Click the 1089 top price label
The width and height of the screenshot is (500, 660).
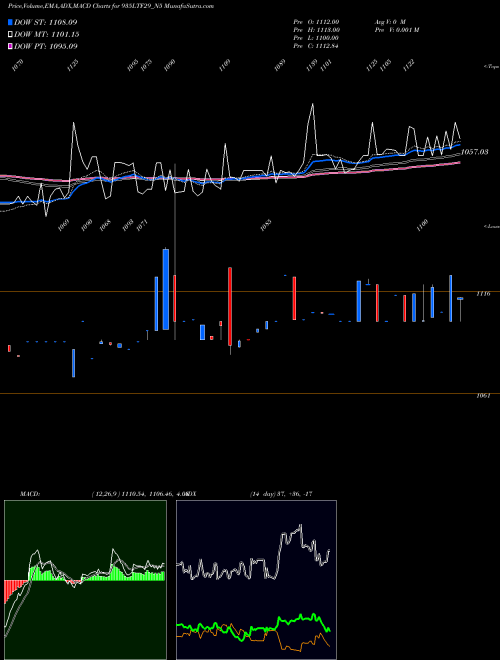click(x=280, y=65)
